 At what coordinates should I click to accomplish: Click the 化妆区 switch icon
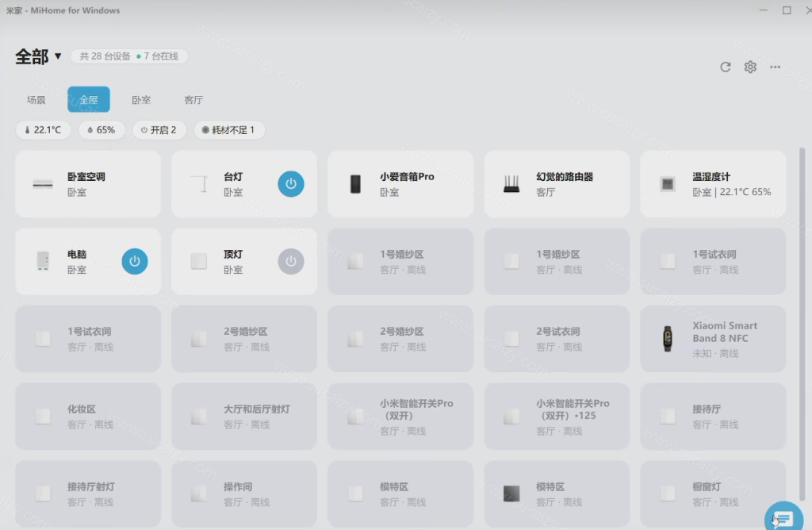tap(43, 416)
